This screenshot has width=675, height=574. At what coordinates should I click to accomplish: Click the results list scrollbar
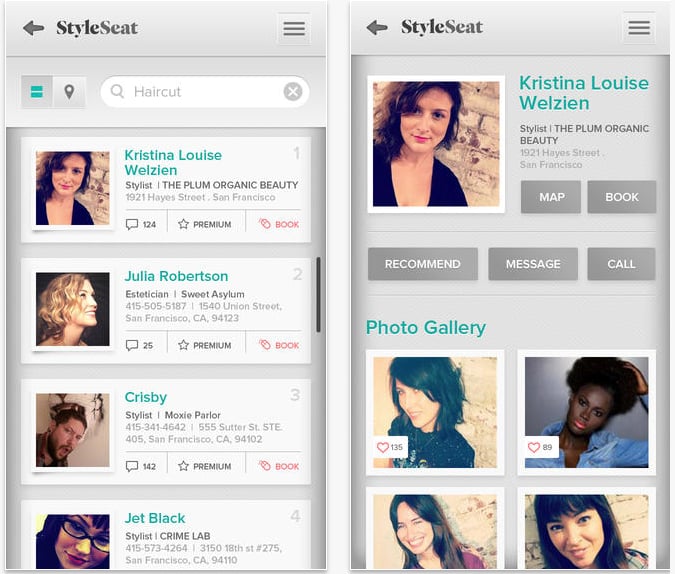pos(318,295)
